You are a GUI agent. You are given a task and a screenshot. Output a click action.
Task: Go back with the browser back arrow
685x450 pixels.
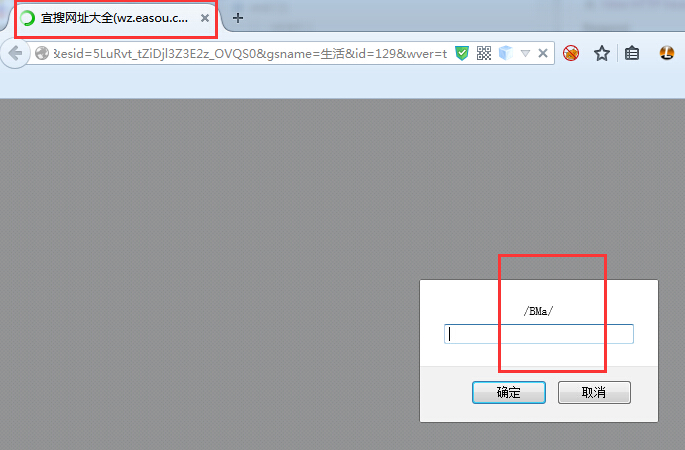pyautogui.click(x=15, y=53)
